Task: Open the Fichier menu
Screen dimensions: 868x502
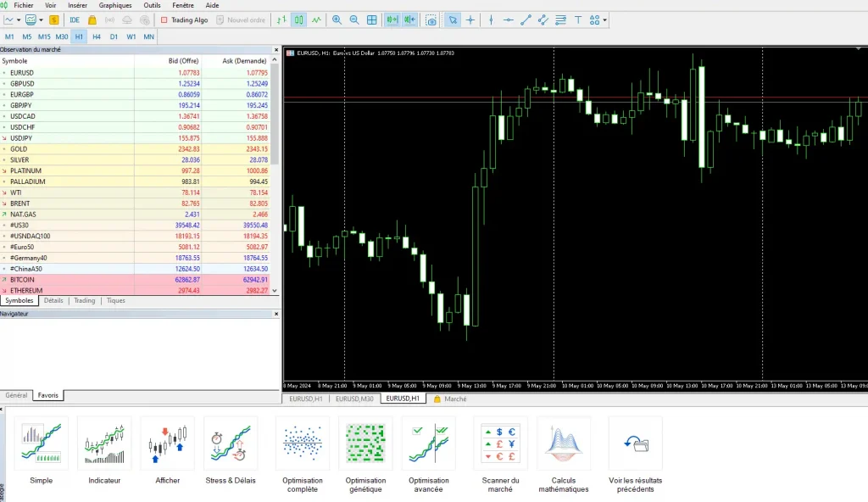Action: (23, 5)
